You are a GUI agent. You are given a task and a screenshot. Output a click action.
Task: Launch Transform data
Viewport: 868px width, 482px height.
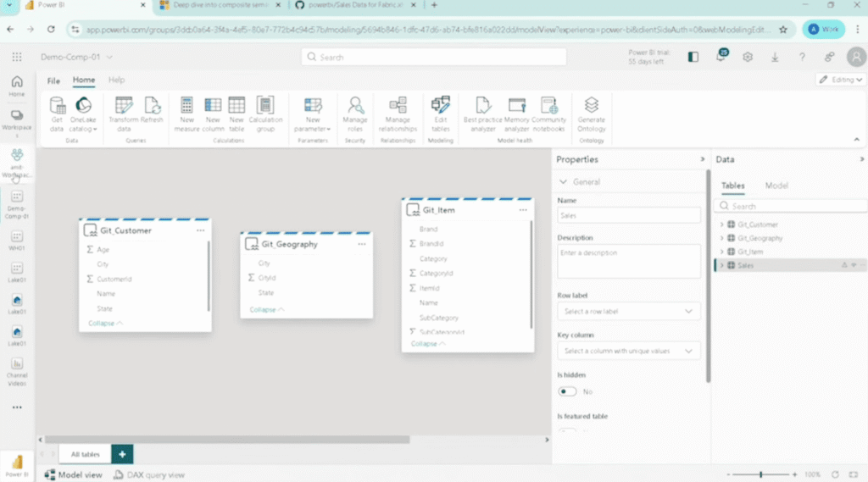point(124,114)
